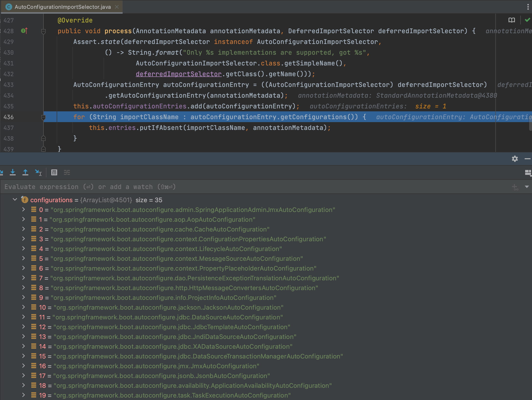
Task: Open watch expression history dropdown arrow
Action: point(527,187)
